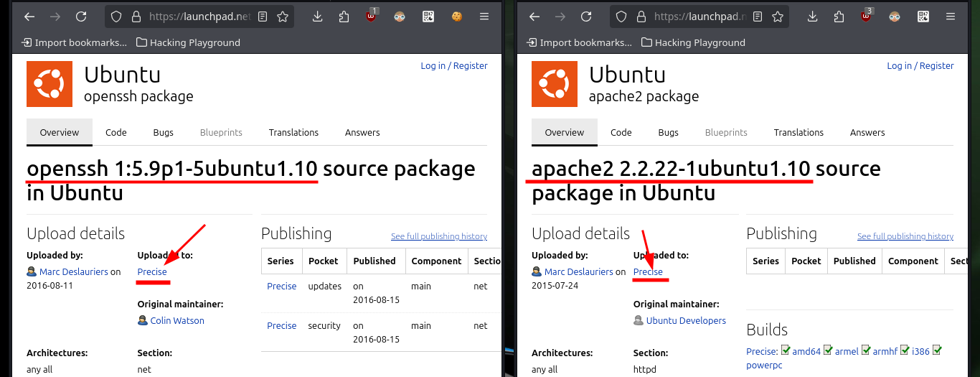Switch to Code tab on openssh page
This screenshot has height=377, width=980.
click(116, 132)
